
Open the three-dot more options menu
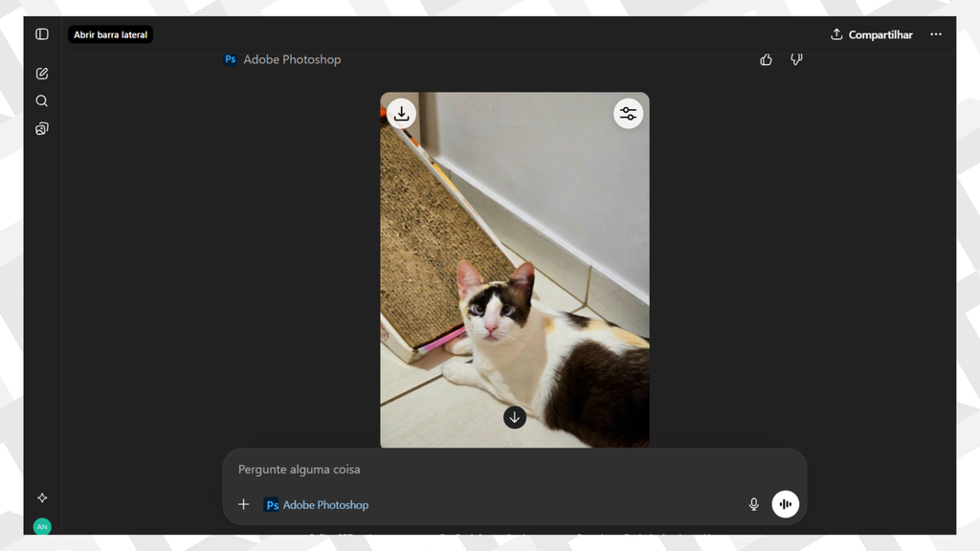(936, 34)
